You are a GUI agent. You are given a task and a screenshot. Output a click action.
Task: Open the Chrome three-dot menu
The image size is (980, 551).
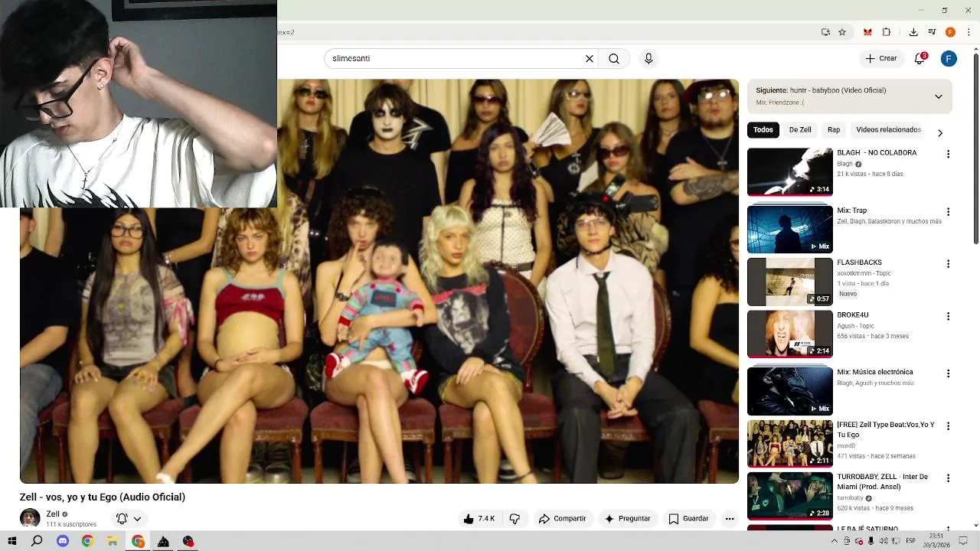click(x=969, y=32)
